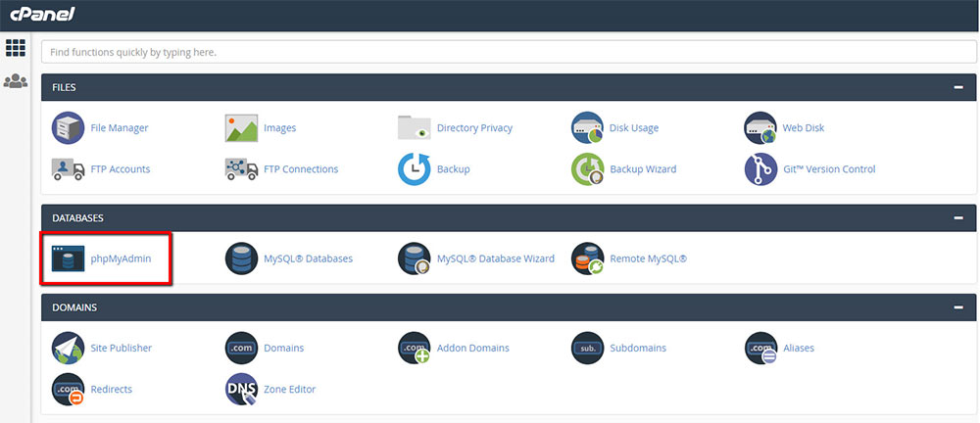The width and height of the screenshot is (980, 423).
Task: Click the Disk Usage icon
Action: point(587,128)
